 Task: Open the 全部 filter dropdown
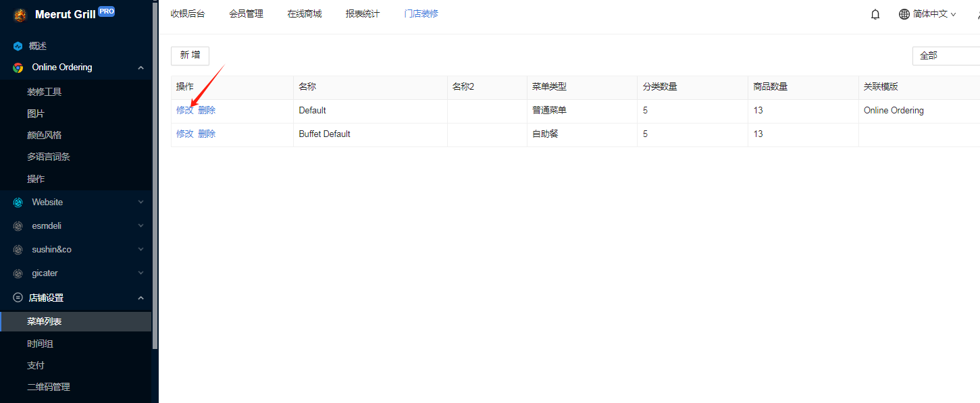(946, 56)
